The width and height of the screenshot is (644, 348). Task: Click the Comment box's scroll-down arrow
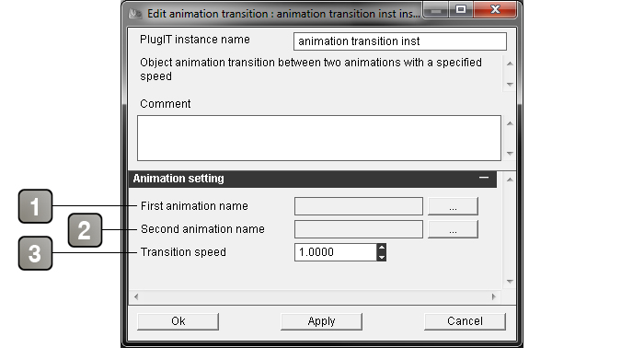coord(510,154)
